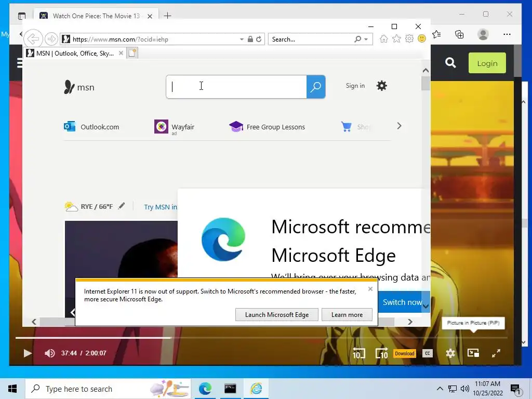Toggle closed captions CC button

pyautogui.click(x=428, y=353)
